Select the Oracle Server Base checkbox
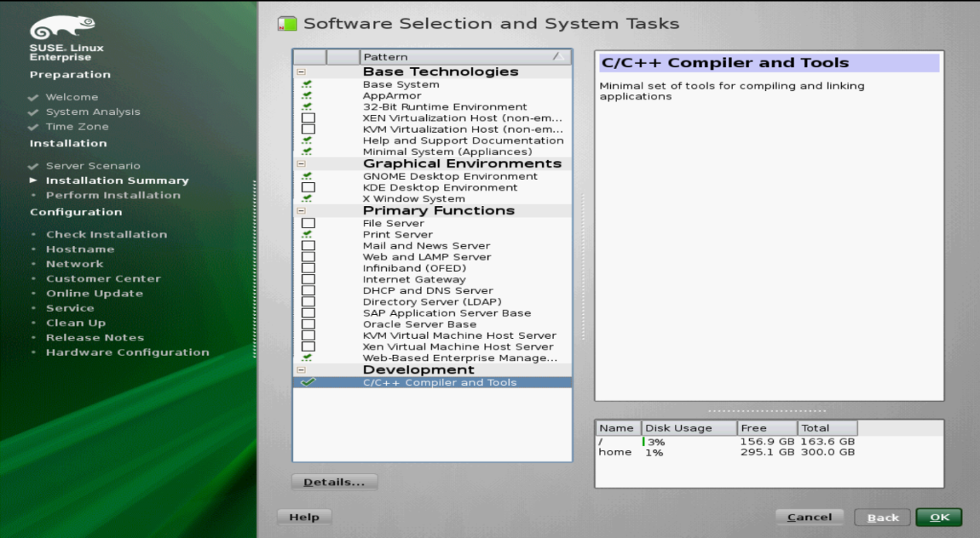Viewport: 980px width, 538px height. tap(308, 324)
